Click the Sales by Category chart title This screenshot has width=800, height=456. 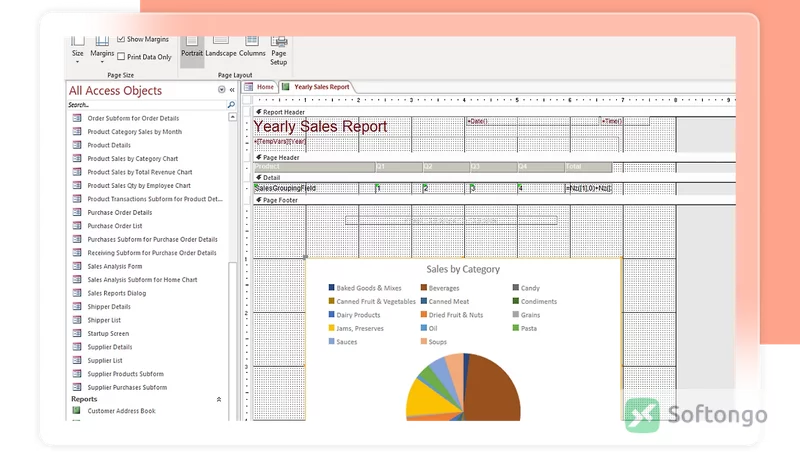(463, 269)
